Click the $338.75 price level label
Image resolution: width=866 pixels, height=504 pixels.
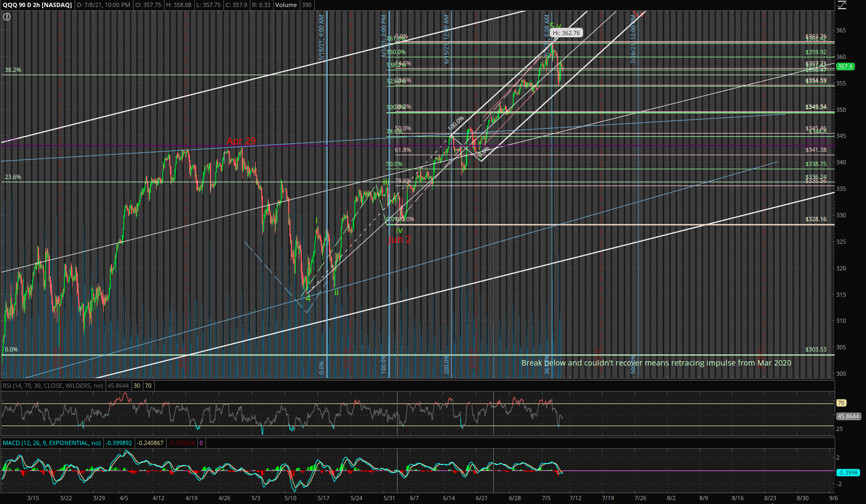(x=816, y=164)
